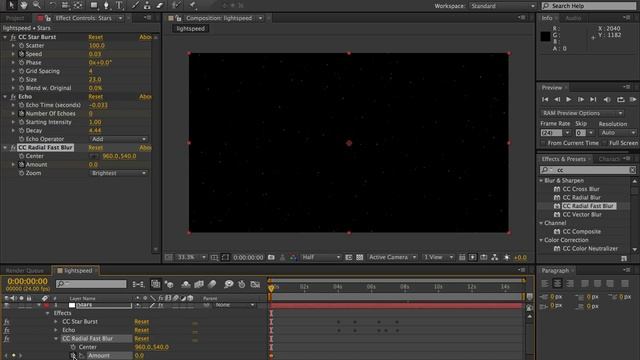Image resolution: width=640 pixels, height=360 pixels.
Task: Select the Rectangle shape tool
Action: coord(94,5)
